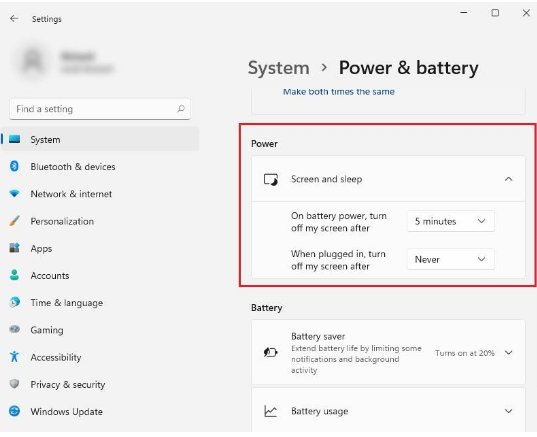Click the Gaming controller icon

(x=14, y=329)
